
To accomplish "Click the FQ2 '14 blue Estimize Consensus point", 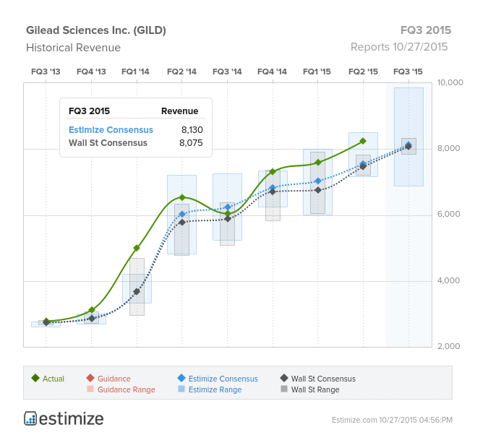I will tap(182, 214).
